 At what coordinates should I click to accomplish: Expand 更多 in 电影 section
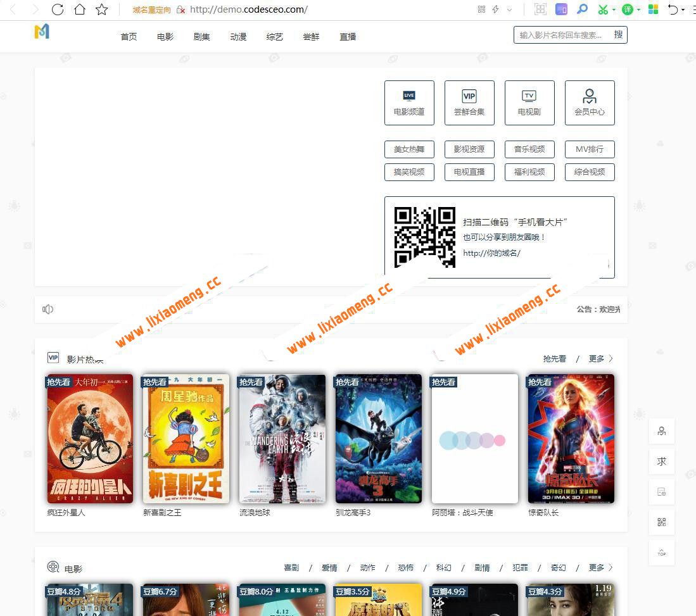pos(600,568)
